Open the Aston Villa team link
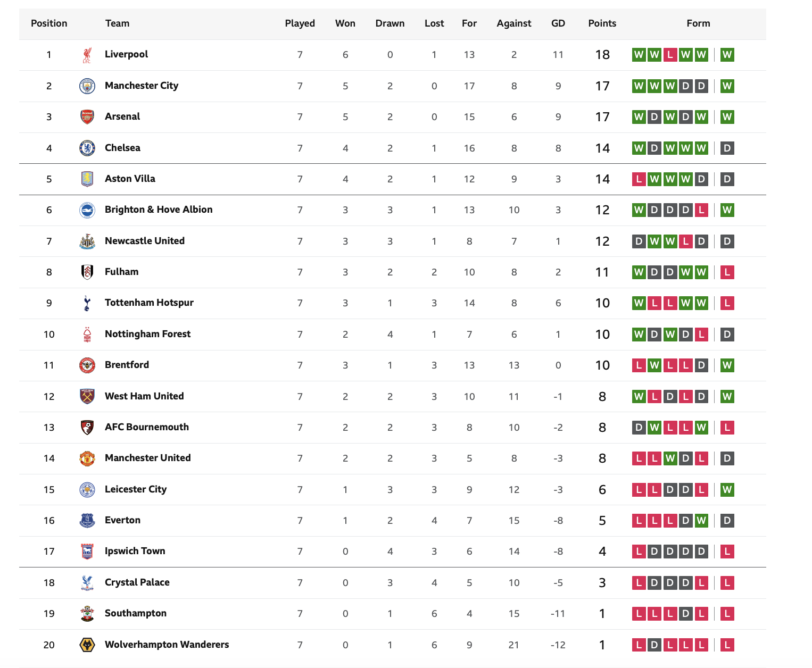Screen dimensions: 812x668 click(130, 179)
